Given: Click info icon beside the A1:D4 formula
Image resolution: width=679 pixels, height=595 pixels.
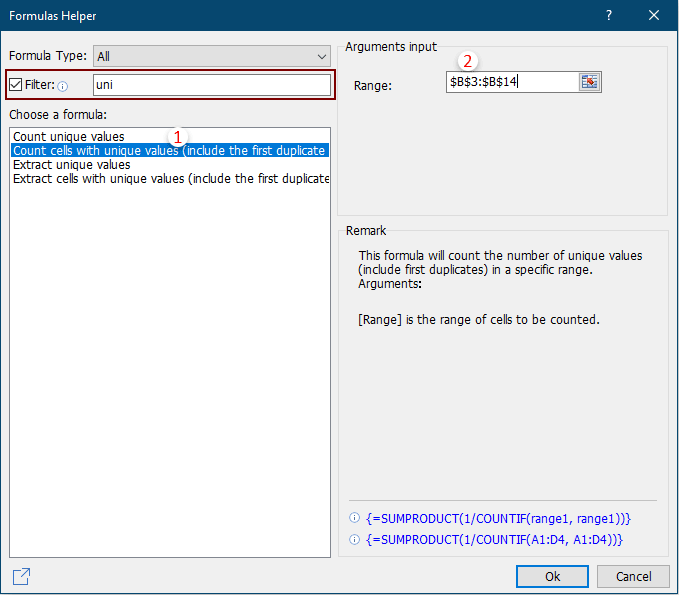Looking at the screenshot, I should click(x=354, y=539).
